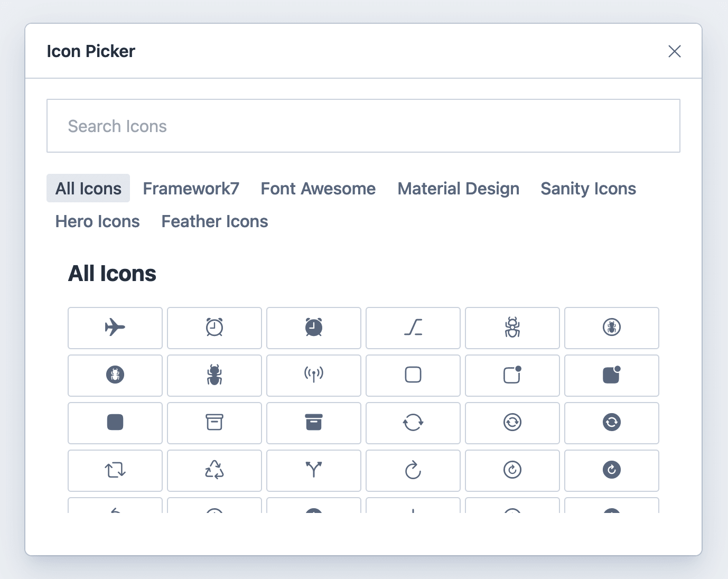The image size is (728, 579).
Task: Select the filled bug circle icon
Action: [115, 376]
